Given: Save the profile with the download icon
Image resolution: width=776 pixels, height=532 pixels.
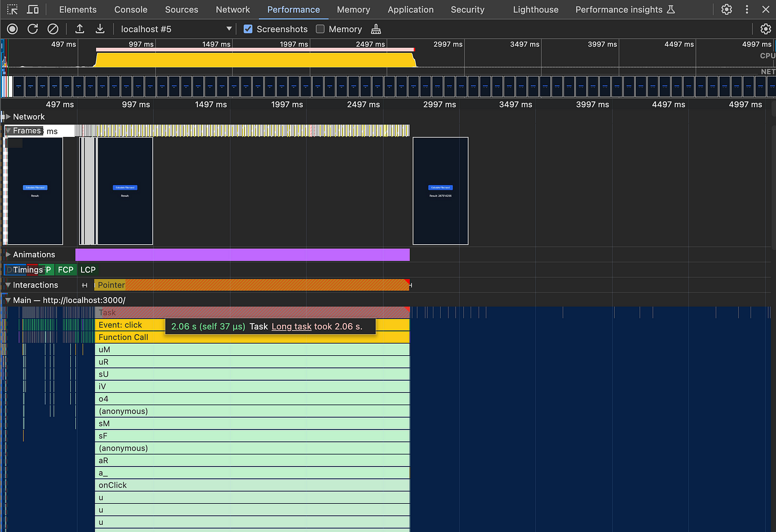Looking at the screenshot, I should 100,29.
